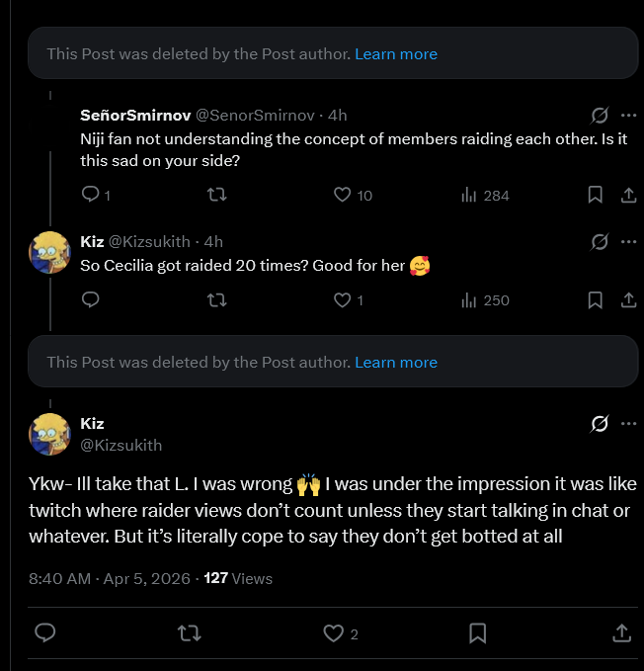Share Kiz's Cecilia raid post
The image size is (644, 671).
coord(627,299)
